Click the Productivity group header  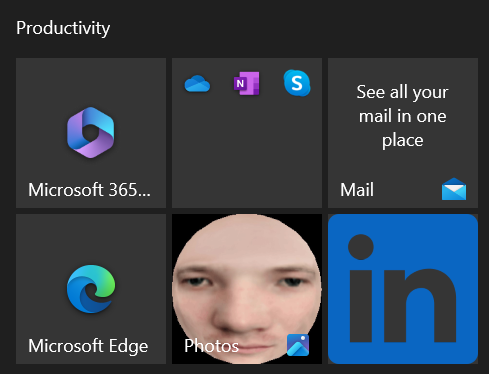tap(63, 28)
